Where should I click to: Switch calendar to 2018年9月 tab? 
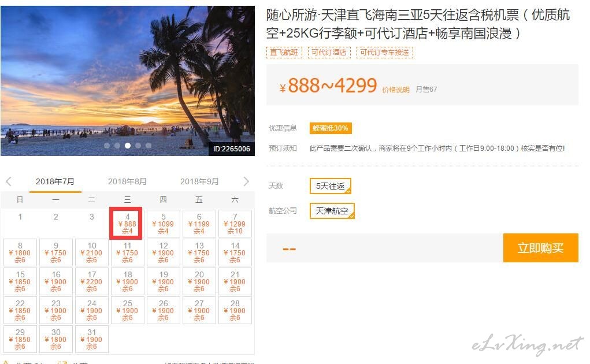coord(199,181)
